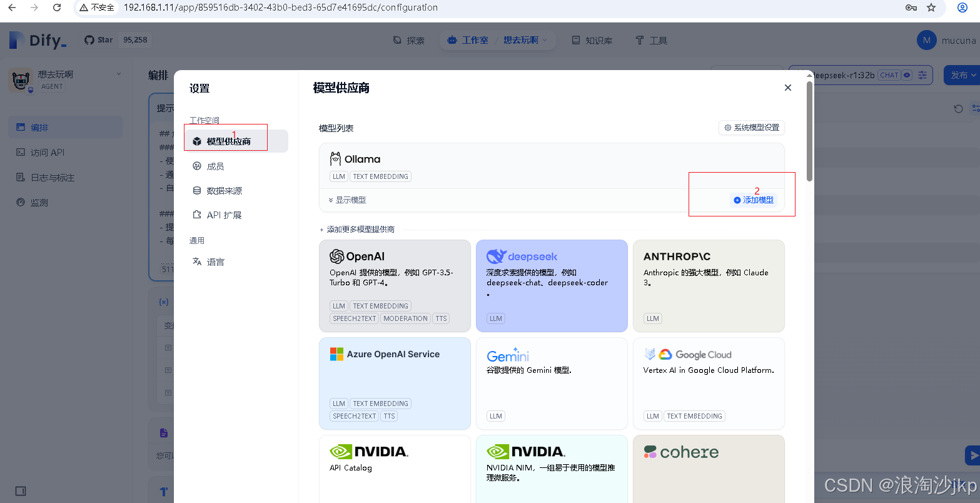Click the SPEECH2TEXT tag on OpenAI card
The image size is (980, 503).
click(355, 318)
